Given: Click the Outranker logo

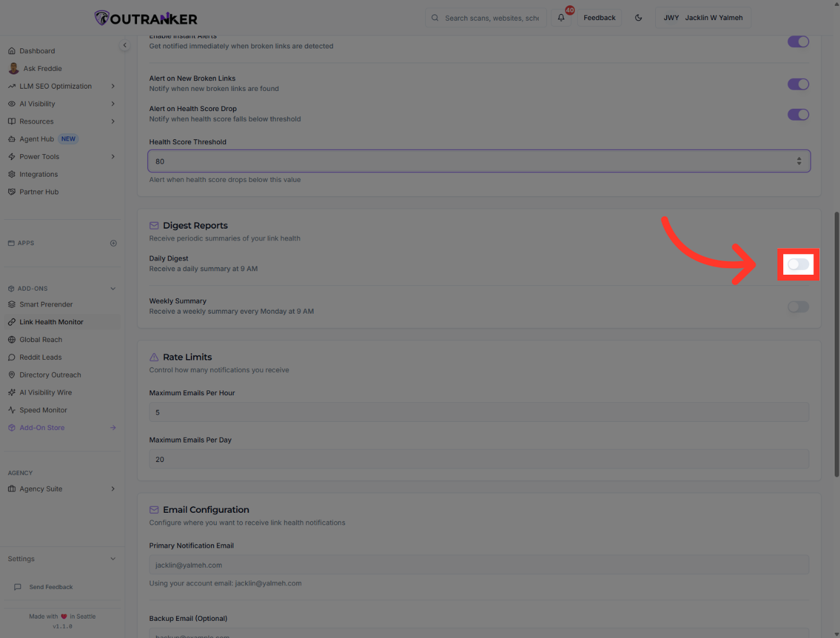Looking at the screenshot, I should pos(146,18).
